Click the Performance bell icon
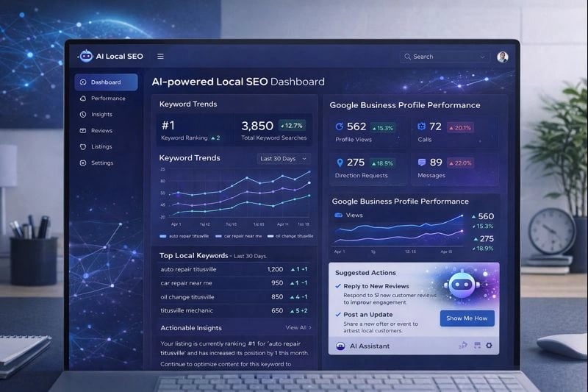The image size is (588, 392). coord(83,99)
